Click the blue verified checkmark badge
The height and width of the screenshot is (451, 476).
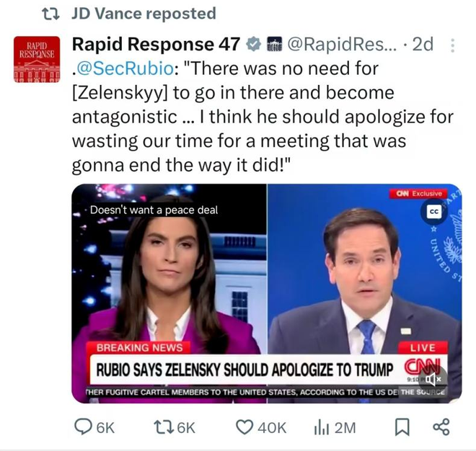coord(253,45)
